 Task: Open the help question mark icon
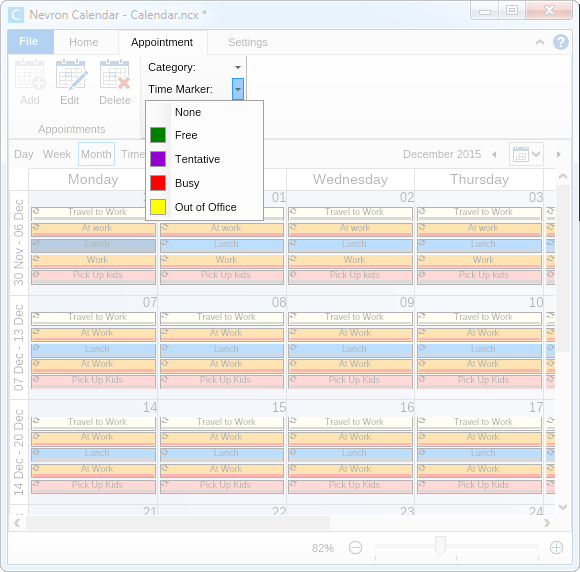pos(561,42)
